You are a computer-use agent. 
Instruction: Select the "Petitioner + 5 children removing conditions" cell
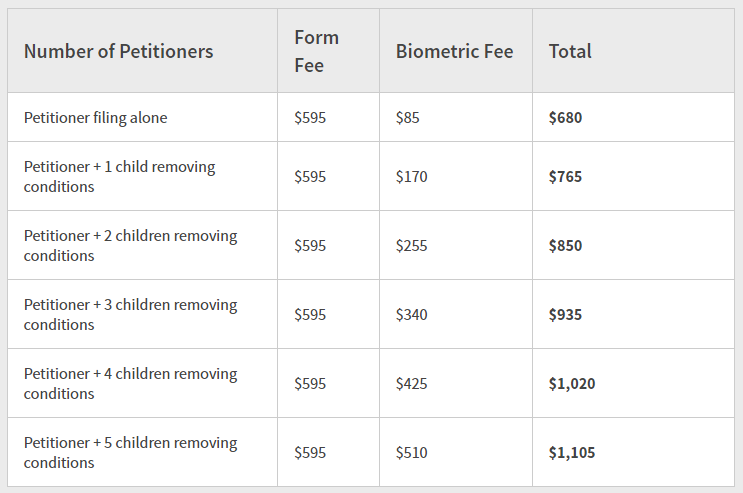point(130,453)
